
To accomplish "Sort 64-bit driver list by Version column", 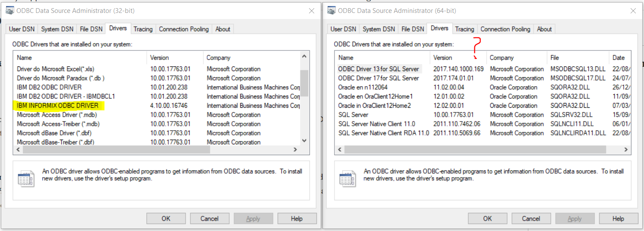I will click(x=443, y=58).
